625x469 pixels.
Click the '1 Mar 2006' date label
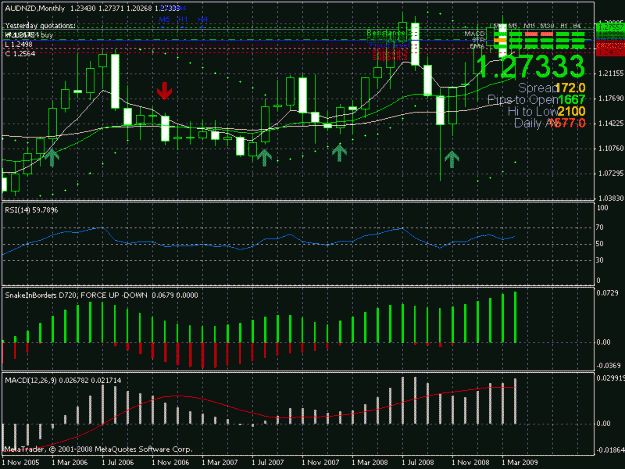70,463
